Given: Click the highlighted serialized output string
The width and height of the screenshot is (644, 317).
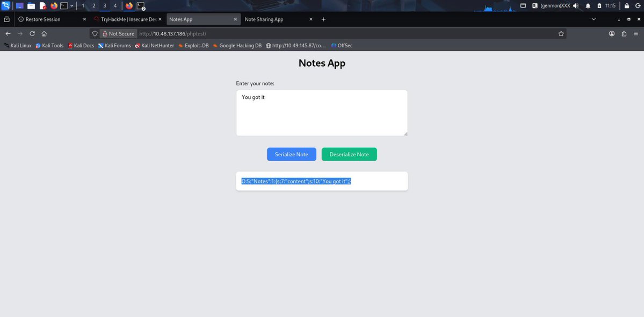Looking at the screenshot, I should (x=296, y=181).
